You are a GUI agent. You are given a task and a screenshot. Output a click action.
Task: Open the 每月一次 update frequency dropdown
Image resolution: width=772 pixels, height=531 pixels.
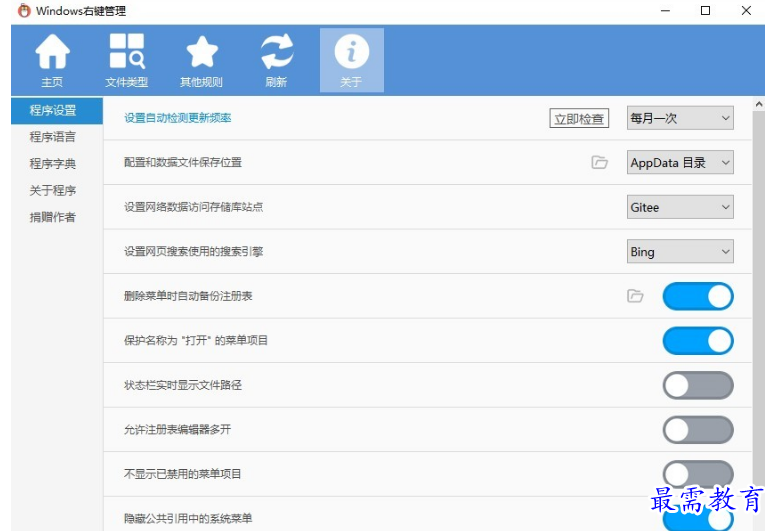(x=680, y=118)
